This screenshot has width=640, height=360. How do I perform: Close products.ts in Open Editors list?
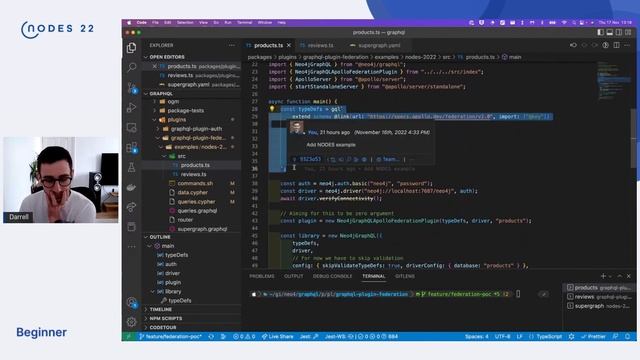[x=154, y=66]
